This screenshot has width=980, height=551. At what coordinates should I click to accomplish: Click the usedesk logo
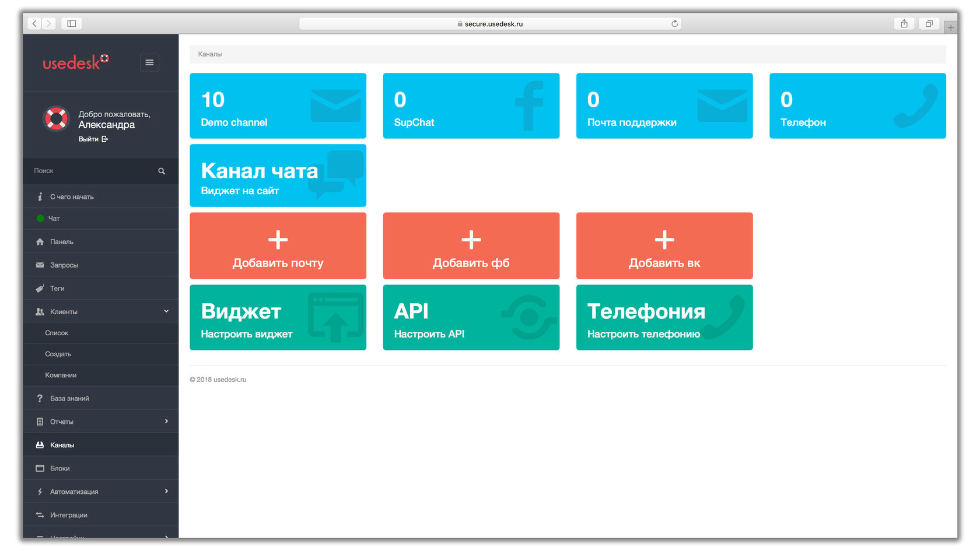(x=75, y=62)
